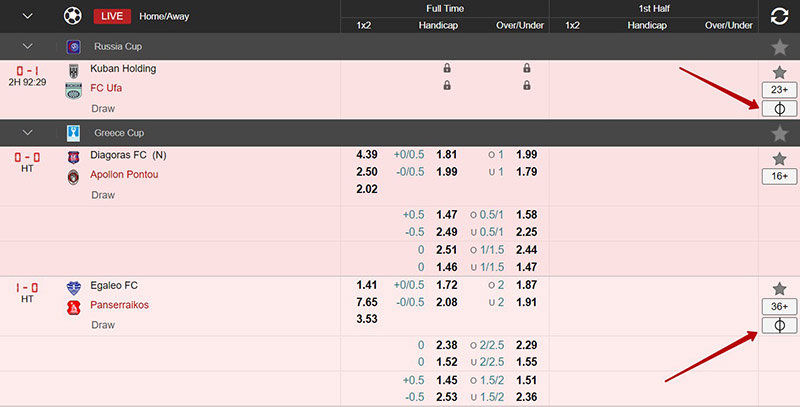Collapse the Greece Cup section
This screenshot has height=407, width=800.
coord(27,132)
